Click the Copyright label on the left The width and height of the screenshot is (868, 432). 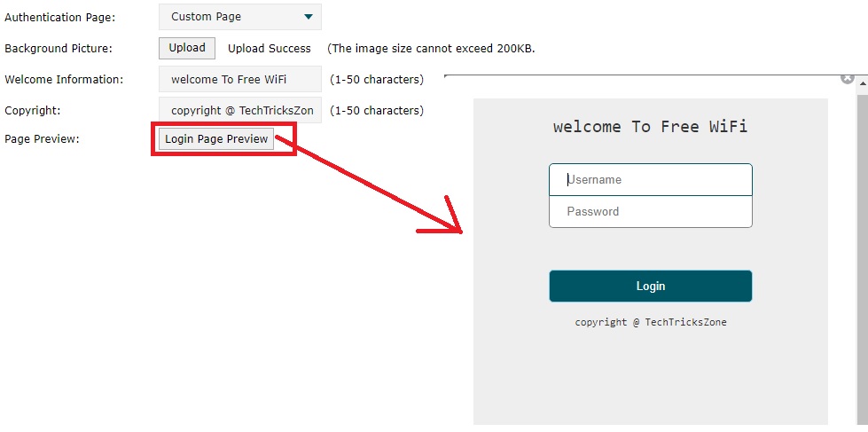[x=32, y=111]
